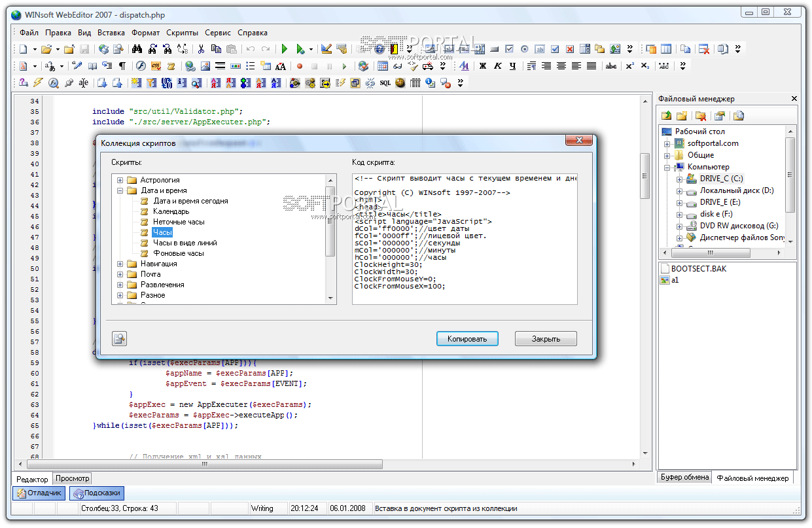Collapse the Дата и время folder
This screenshot has width=812, height=528.
pyautogui.click(x=120, y=190)
